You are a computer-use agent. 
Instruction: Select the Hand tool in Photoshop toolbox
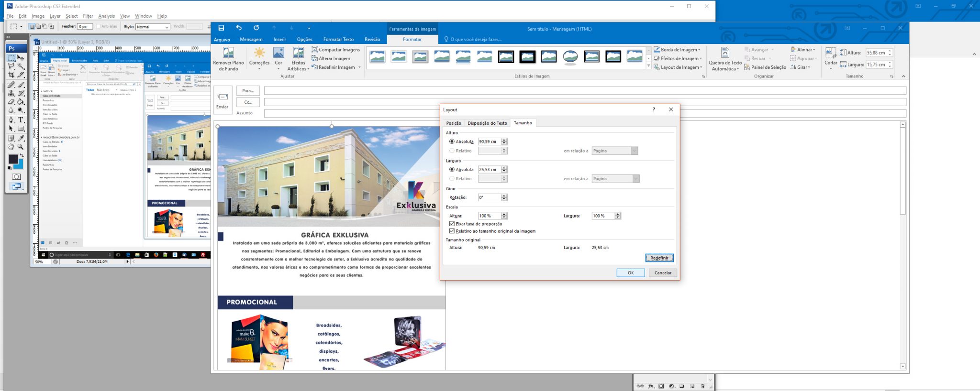tap(11, 147)
